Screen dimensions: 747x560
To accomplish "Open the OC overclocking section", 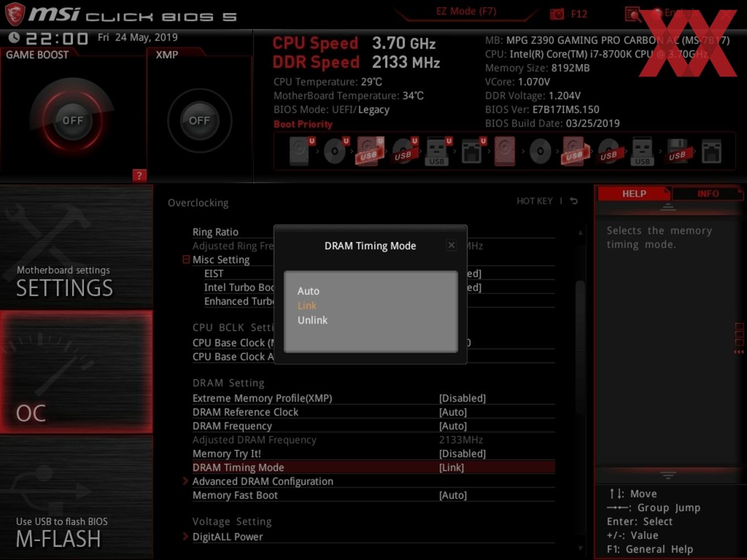I will pos(76,372).
